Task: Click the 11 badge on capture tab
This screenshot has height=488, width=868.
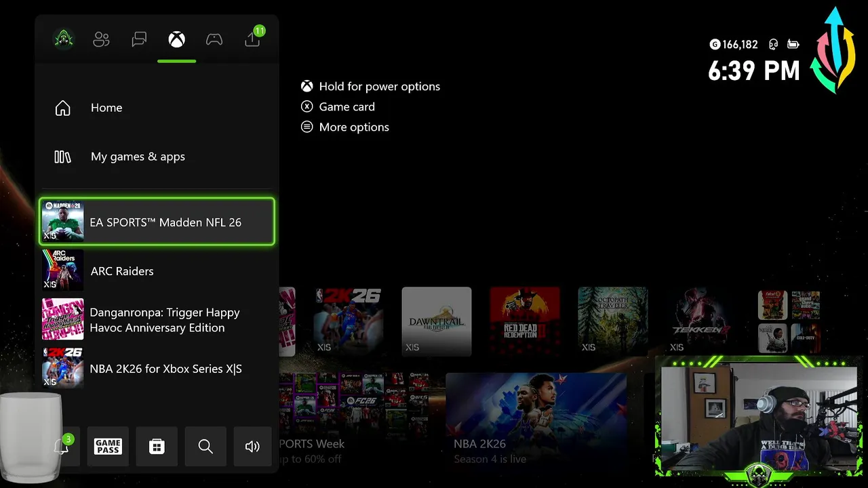Action: pos(259,31)
